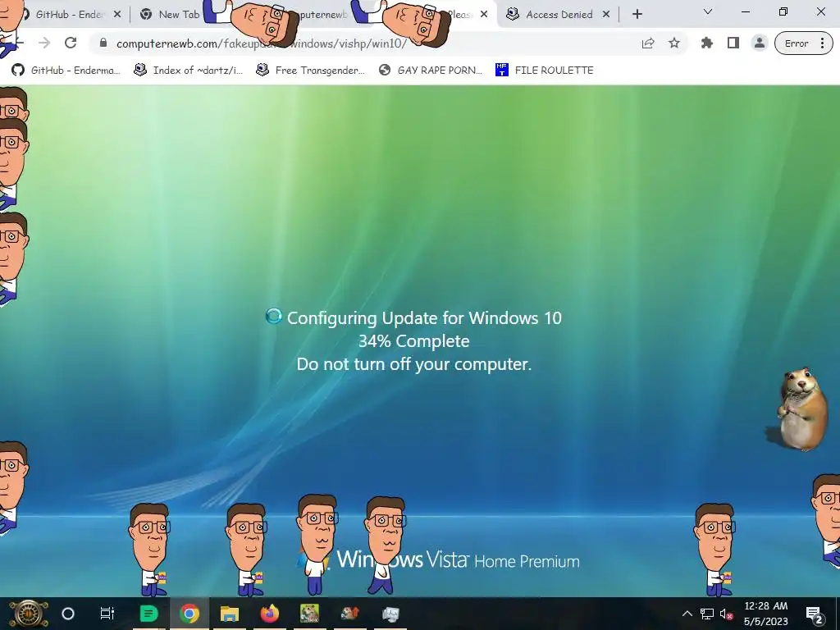Open the Box hamster app on taskbar
The width and height of the screenshot is (840, 630).
309,614
